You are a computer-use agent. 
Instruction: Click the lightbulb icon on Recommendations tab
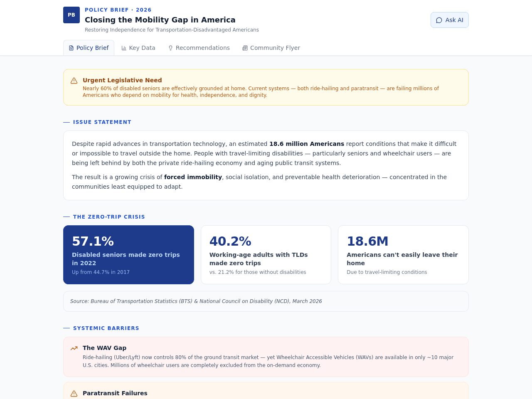[x=170, y=48]
